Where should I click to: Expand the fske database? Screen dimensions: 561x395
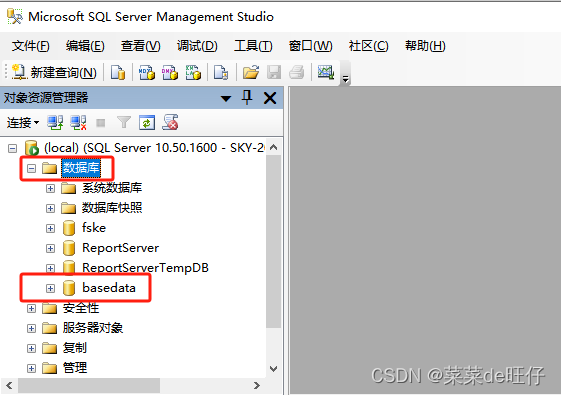50,228
